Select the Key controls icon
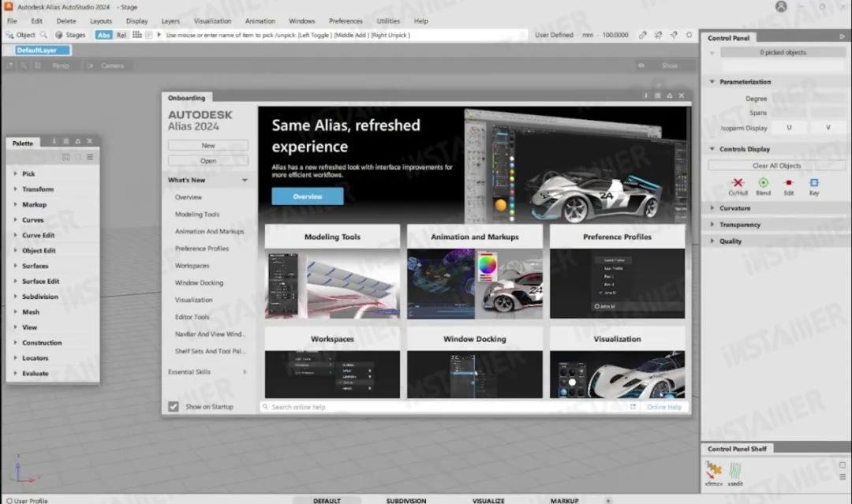852x504 pixels. (814, 182)
